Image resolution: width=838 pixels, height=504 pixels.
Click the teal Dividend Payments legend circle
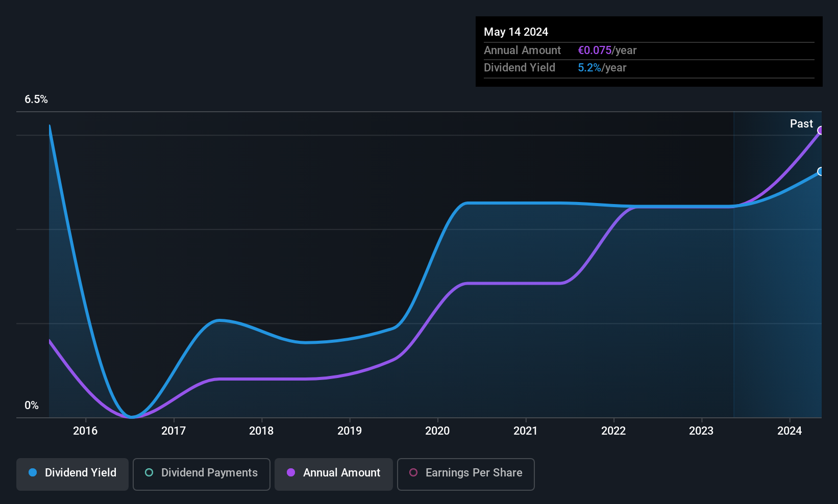click(x=149, y=472)
